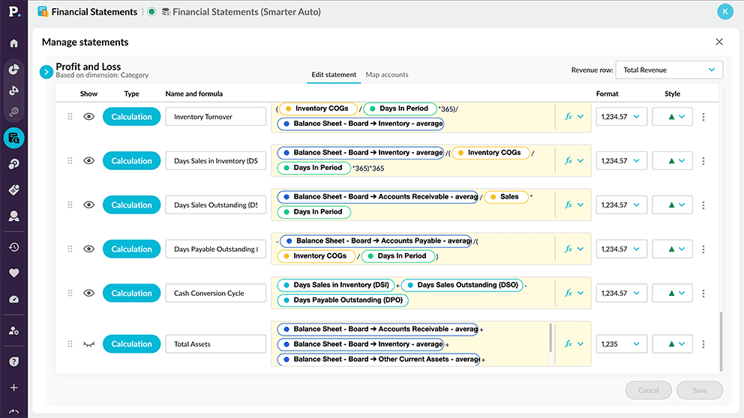Open format dropdown for Inventory Turnover

tap(621, 117)
